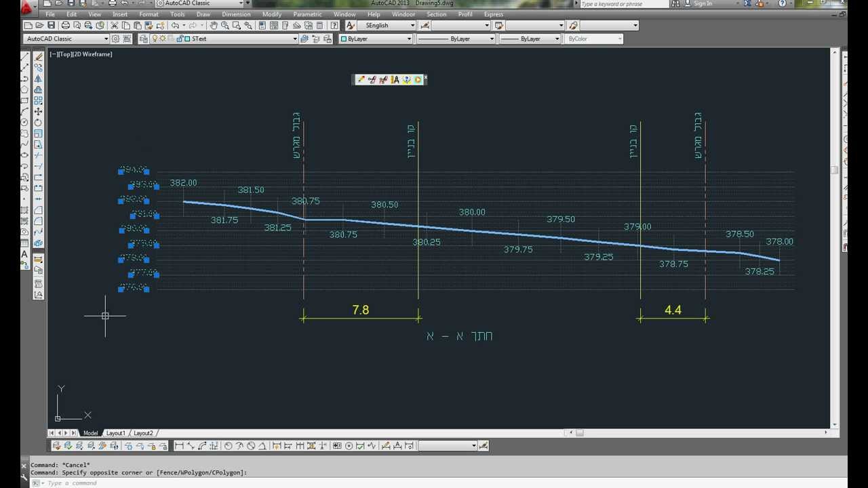Click the Cut (scissors) icon

pos(115,25)
